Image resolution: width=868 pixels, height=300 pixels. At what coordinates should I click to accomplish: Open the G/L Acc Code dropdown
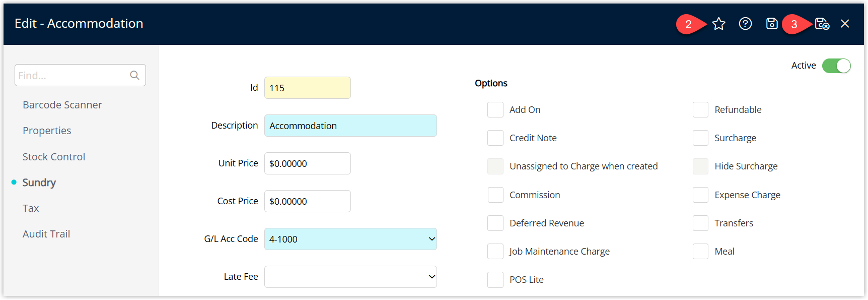pyautogui.click(x=350, y=239)
